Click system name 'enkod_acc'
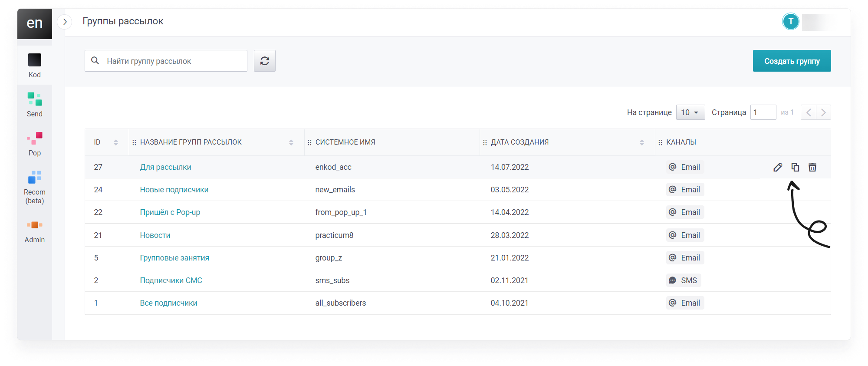Screen dimensions: 868x366 333,167
